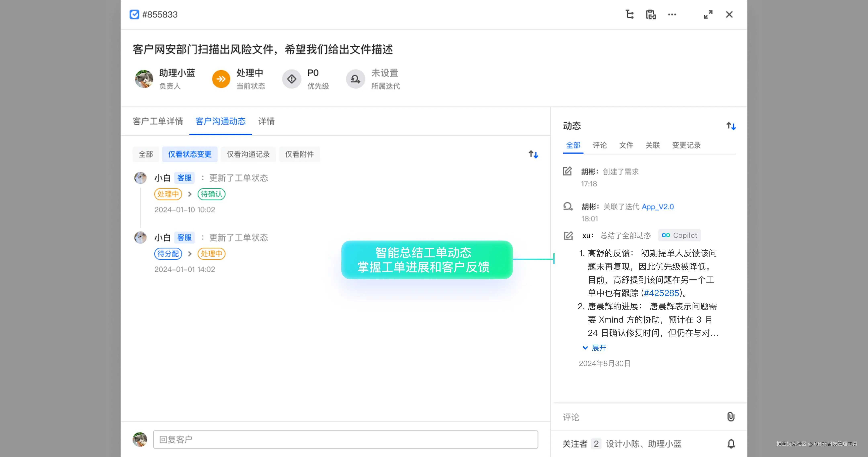Select the 仅看沟通记录 filter
Screen dimensions: 868x457
[x=248, y=154]
